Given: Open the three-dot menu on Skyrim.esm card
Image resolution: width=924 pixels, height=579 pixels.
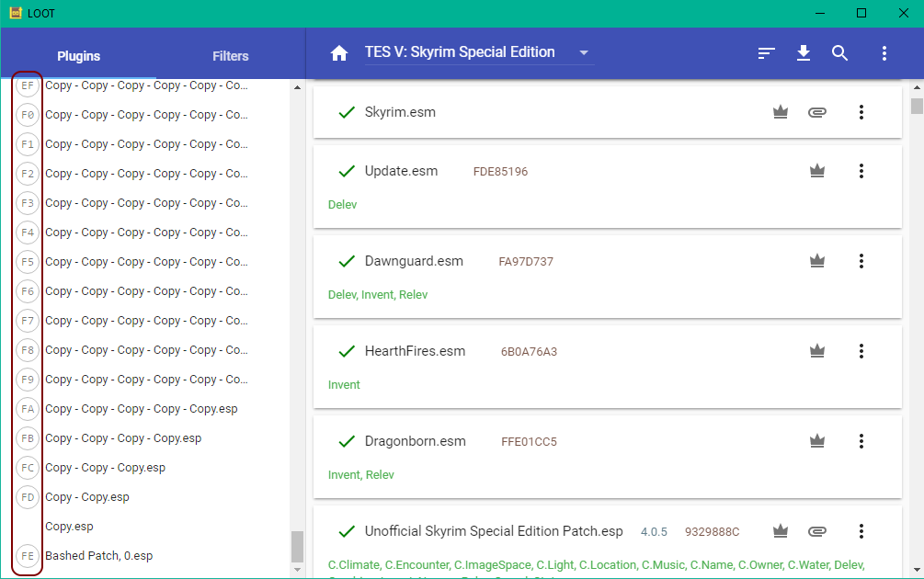Looking at the screenshot, I should coord(861,112).
